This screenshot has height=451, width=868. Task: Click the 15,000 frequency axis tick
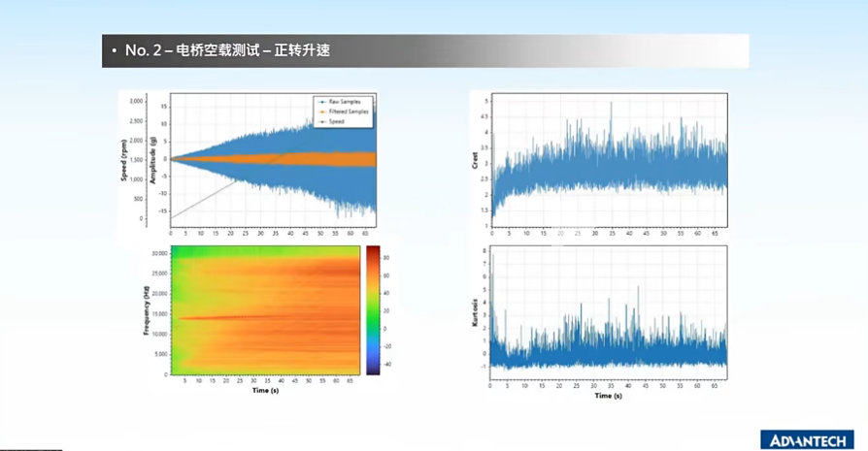click(159, 314)
